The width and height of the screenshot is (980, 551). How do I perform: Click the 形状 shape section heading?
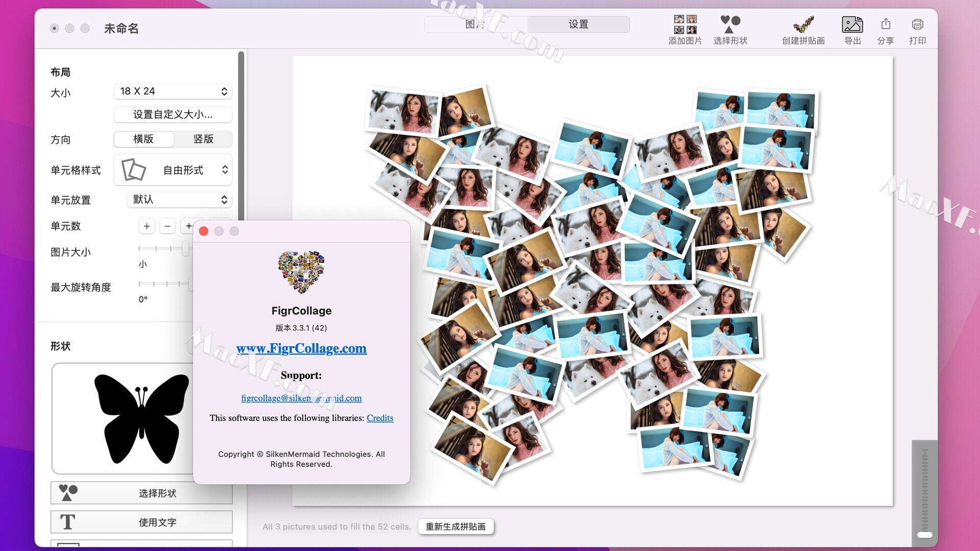[x=60, y=346]
